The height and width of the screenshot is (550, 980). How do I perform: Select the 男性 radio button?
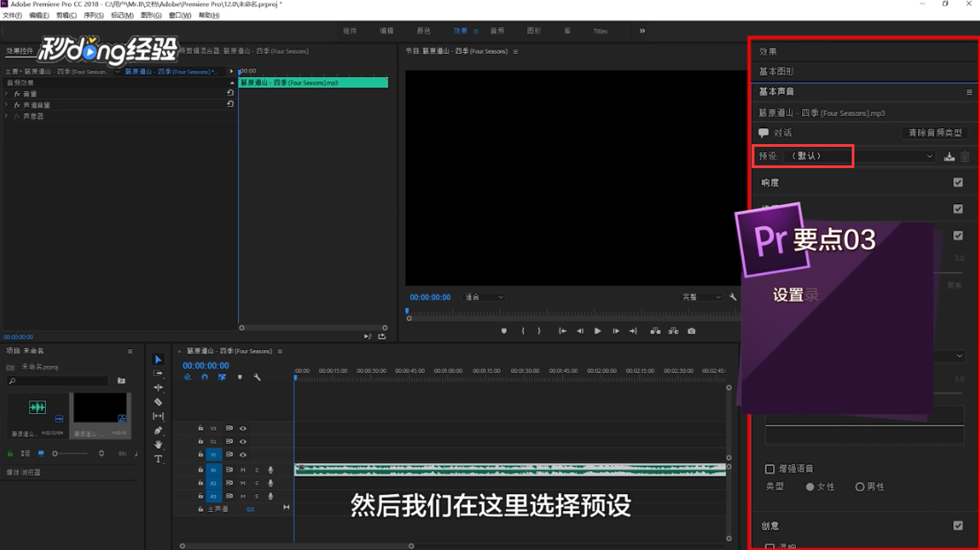[x=860, y=487]
